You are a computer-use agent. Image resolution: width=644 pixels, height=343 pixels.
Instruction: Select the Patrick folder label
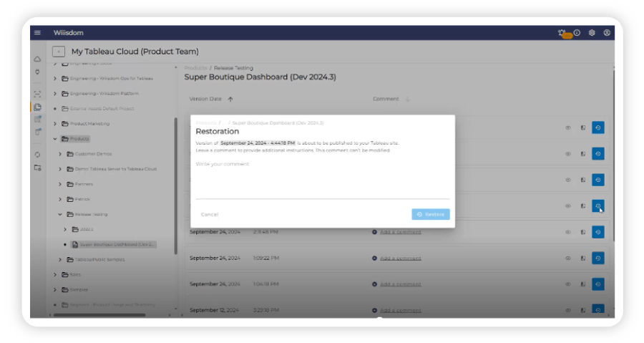tap(82, 199)
